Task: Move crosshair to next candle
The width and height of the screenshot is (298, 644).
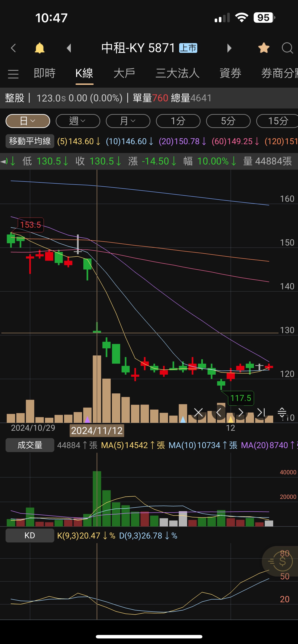Action: click(x=240, y=412)
